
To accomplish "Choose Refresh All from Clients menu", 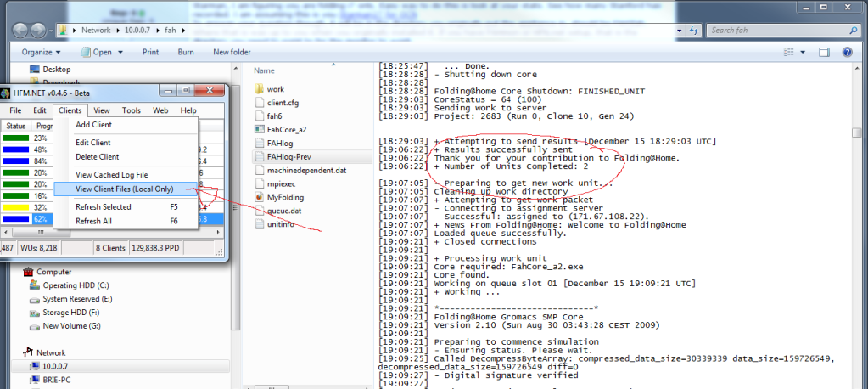I will [x=126, y=221].
